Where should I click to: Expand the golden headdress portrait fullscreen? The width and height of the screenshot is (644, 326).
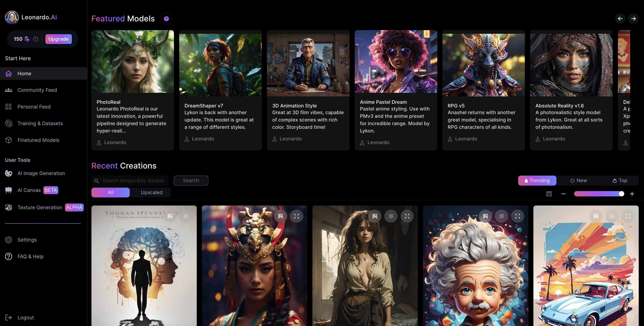(297, 216)
